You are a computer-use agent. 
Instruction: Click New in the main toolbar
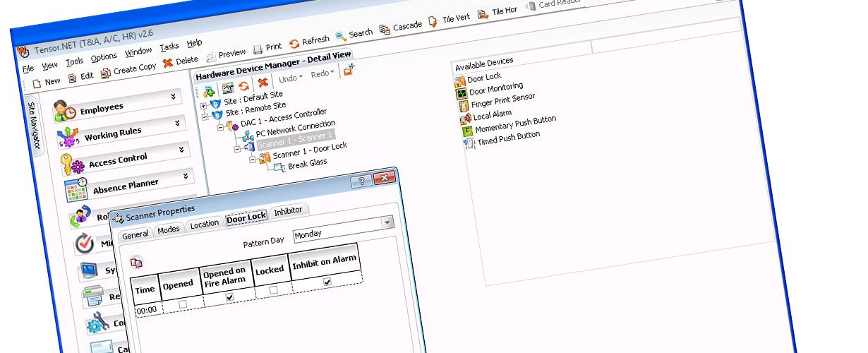47,82
